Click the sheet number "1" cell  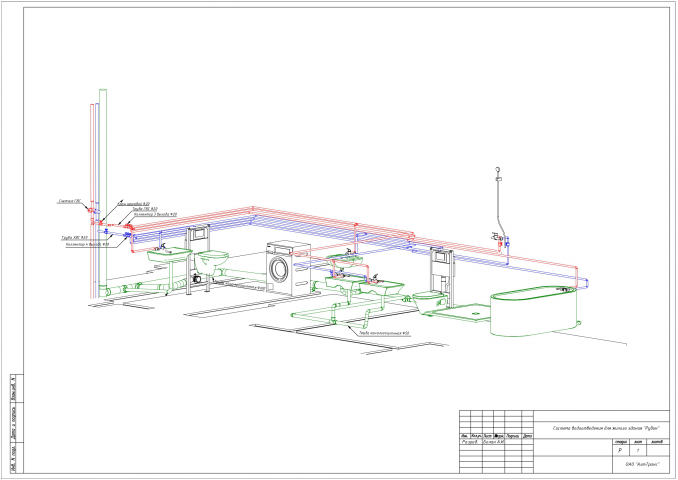638,450
